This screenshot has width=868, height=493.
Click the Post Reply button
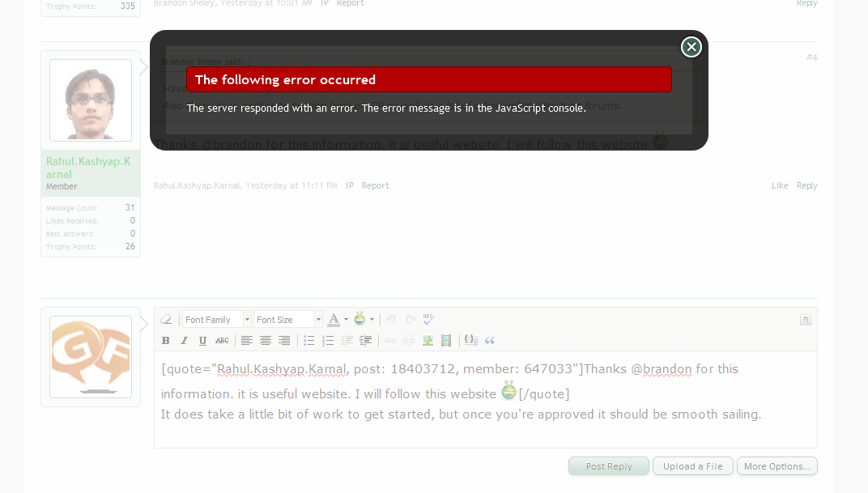(x=608, y=466)
